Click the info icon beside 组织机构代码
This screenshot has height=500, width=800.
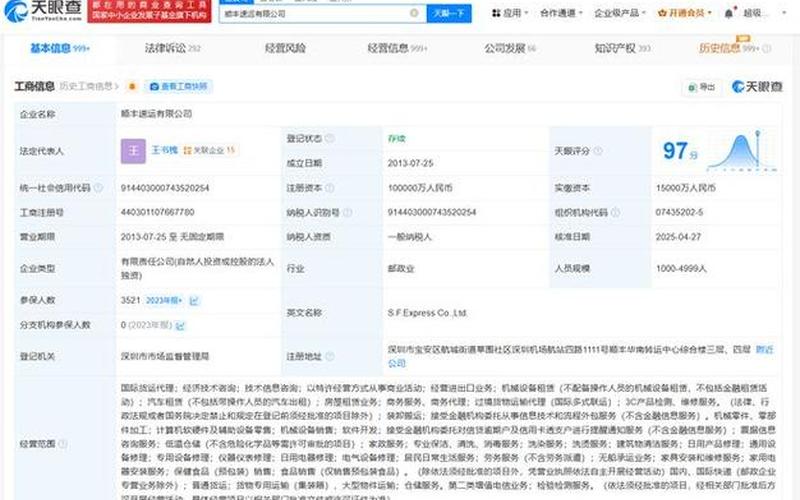(x=615, y=212)
